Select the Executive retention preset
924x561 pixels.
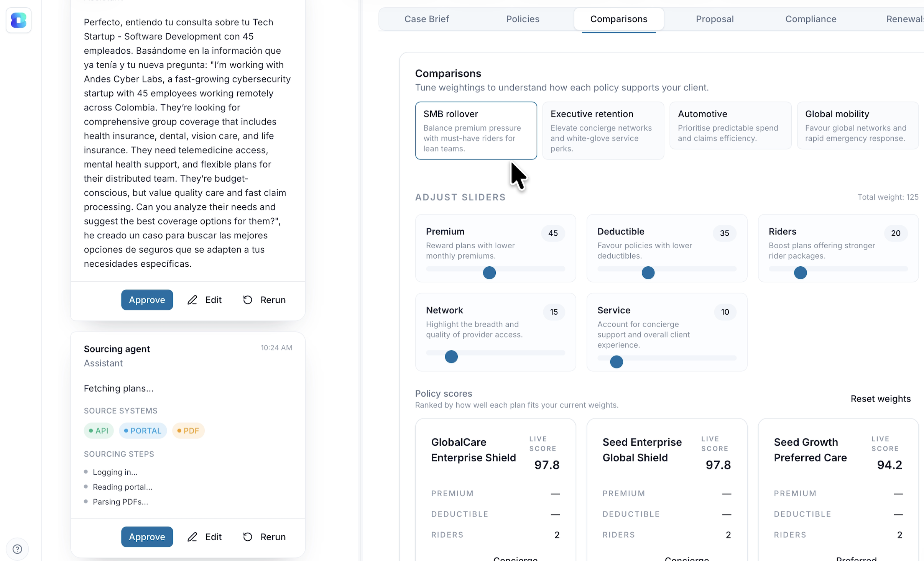(603, 130)
